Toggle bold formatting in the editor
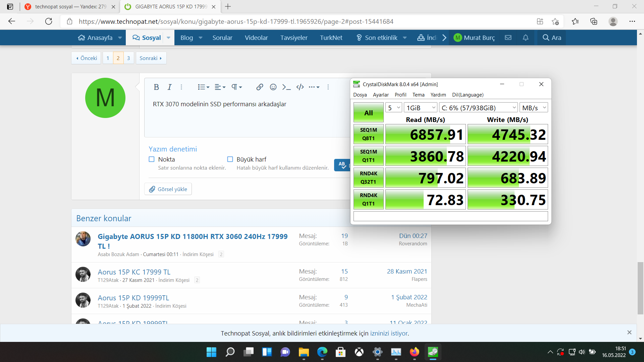 tap(156, 87)
